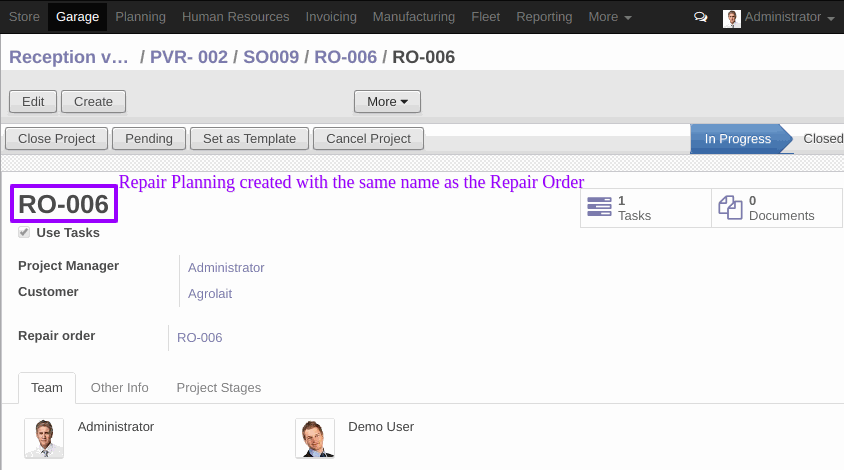Switch to the Other Info tab
The image size is (844, 470).
119,388
